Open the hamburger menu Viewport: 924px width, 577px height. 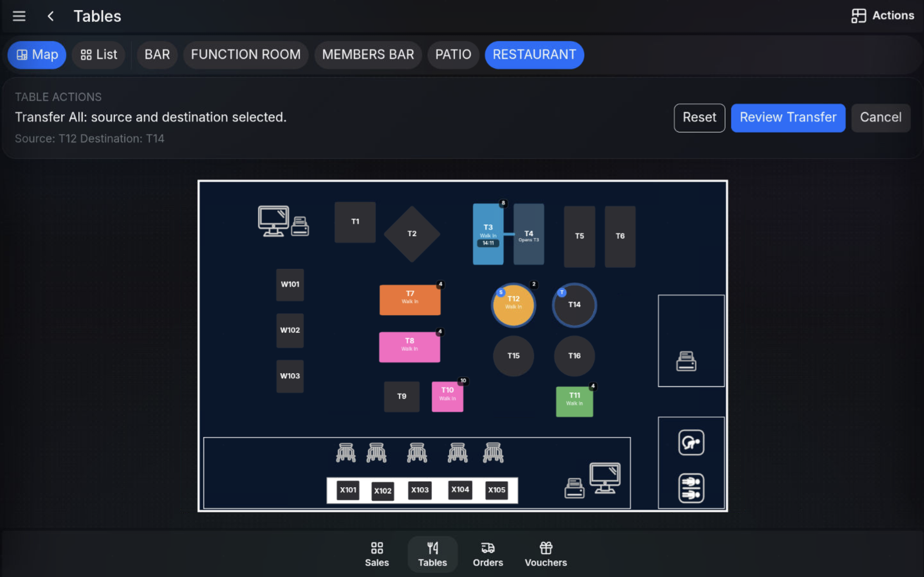19,16
